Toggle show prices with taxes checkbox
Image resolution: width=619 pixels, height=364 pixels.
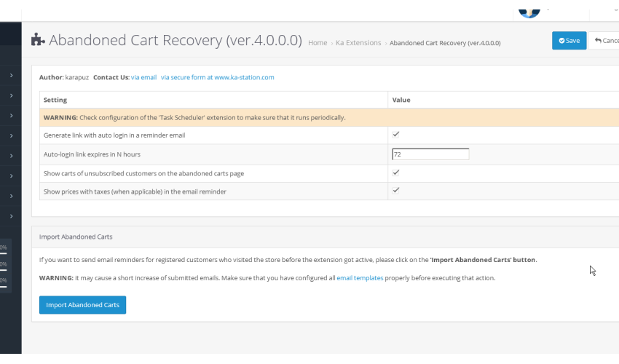(x=395, y=190)
